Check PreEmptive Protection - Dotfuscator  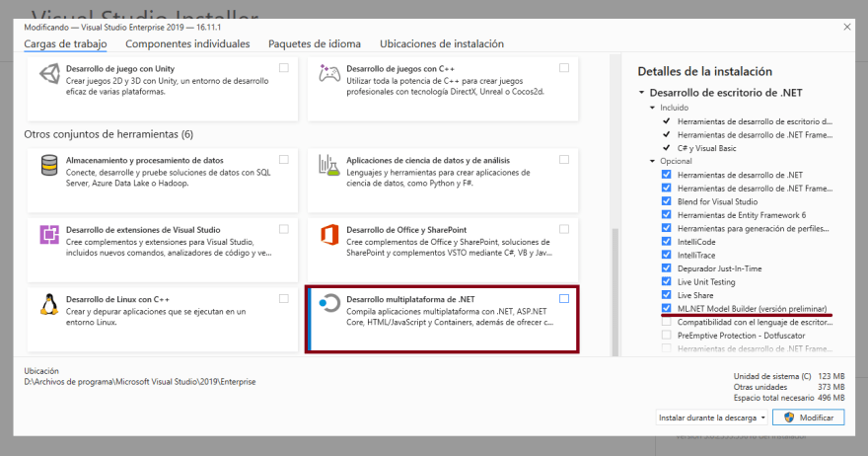(x=667, y=335)
